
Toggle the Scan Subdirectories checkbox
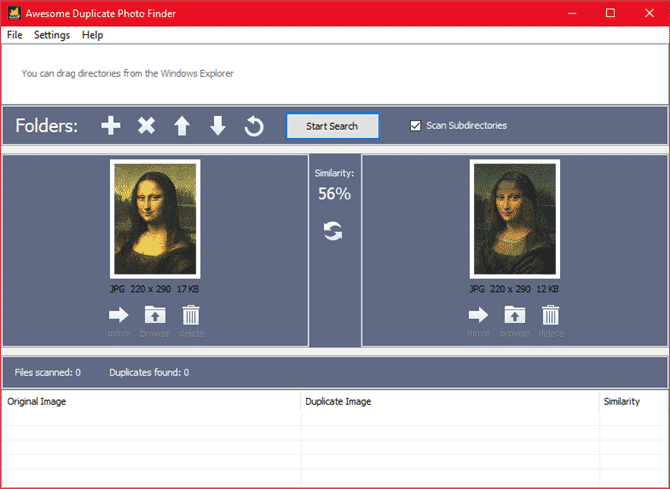click(415, 126)
